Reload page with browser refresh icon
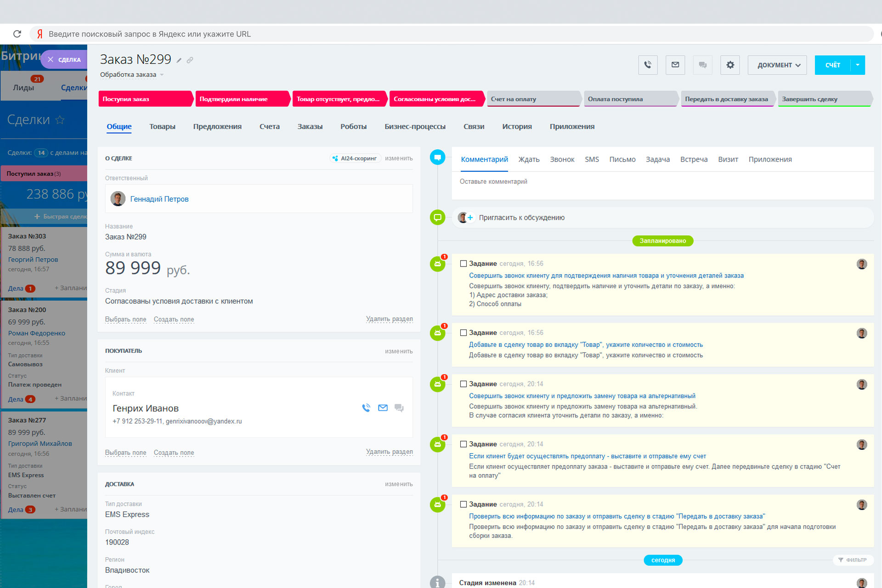The image size is (882, 588). pos(17,34)
